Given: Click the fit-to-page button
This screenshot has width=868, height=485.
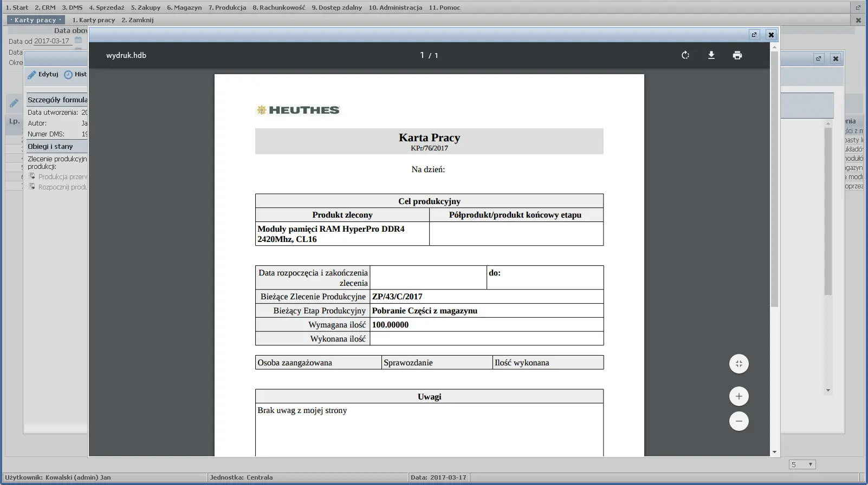Looking at the screenshot, I should pyautogui.click(x=739, y=364).
